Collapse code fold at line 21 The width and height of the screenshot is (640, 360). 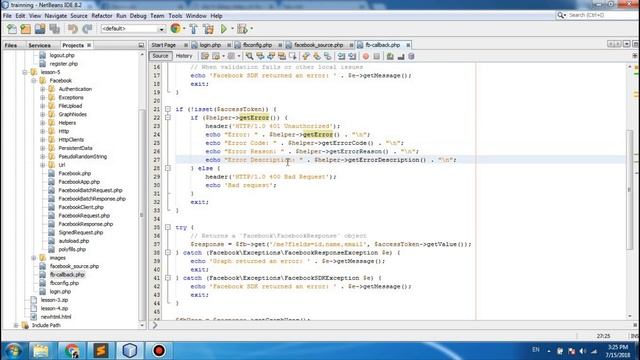click(168, 109)
